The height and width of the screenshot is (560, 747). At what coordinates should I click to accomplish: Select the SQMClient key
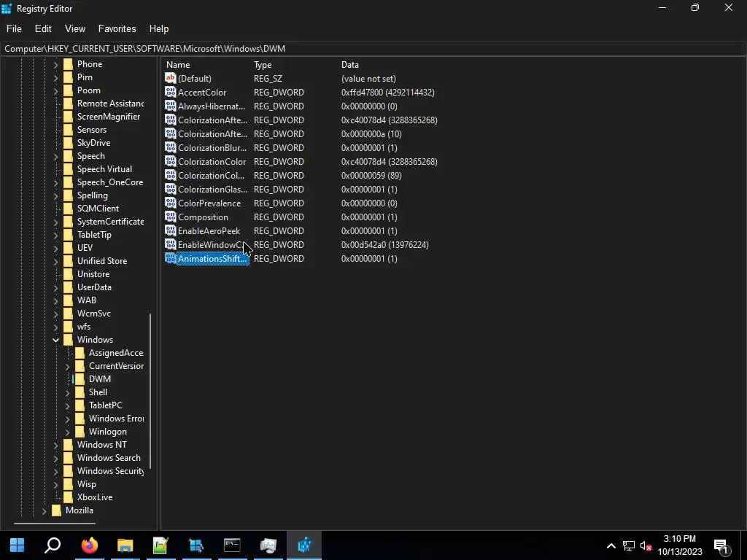pyautogui.click(x=98, y=209)
